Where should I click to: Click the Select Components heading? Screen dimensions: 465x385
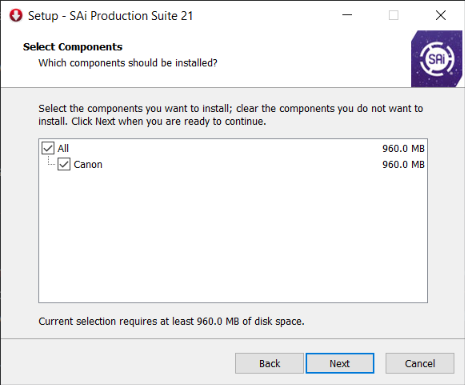click(x=73, y=47)
